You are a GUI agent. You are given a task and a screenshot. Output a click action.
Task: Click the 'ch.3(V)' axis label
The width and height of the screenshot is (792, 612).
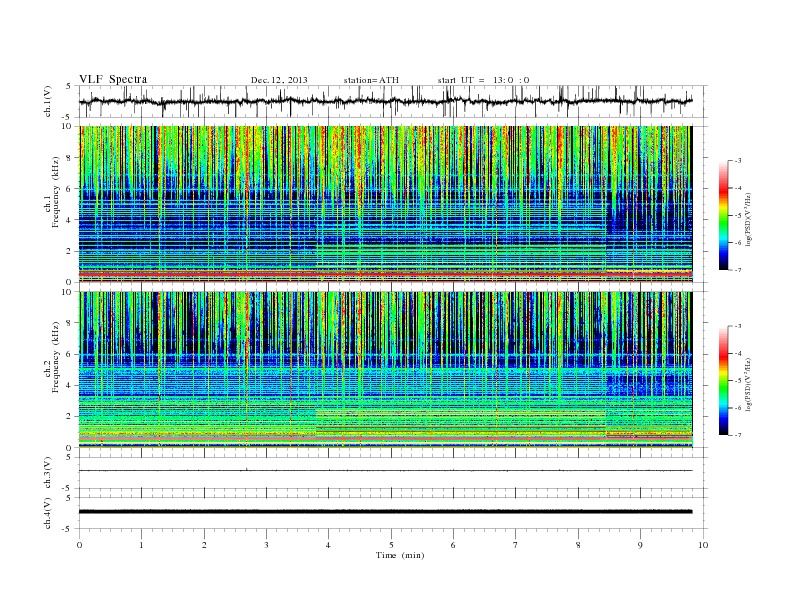pyautogui.click(x=47, y=473)
